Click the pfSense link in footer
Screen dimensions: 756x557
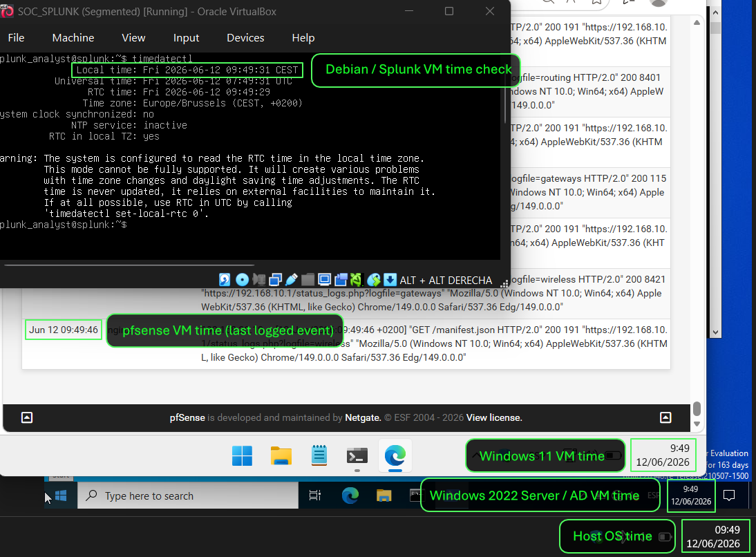point(187,417)
